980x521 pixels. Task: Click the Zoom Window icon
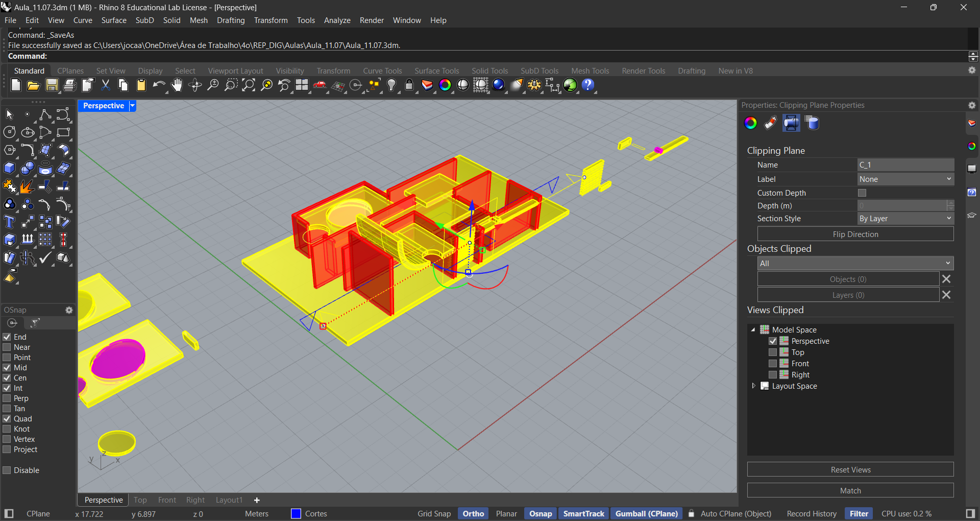pyautogui.click(x=231, y=85)
